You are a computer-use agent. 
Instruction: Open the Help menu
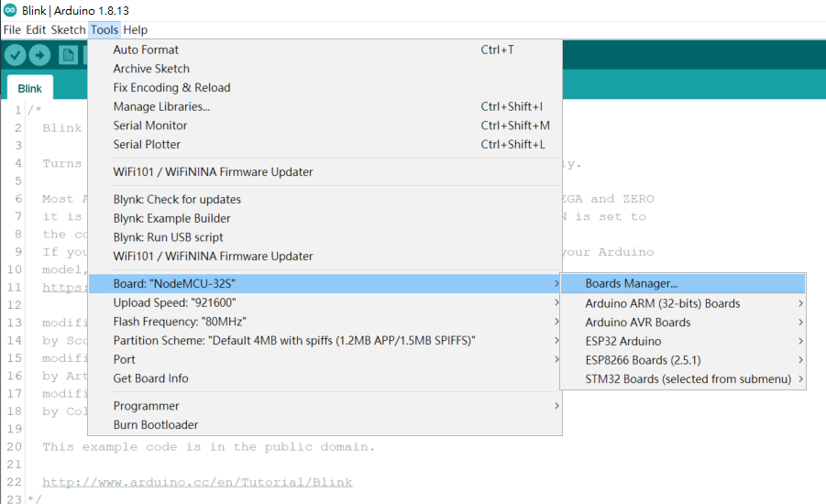point(136,30)
